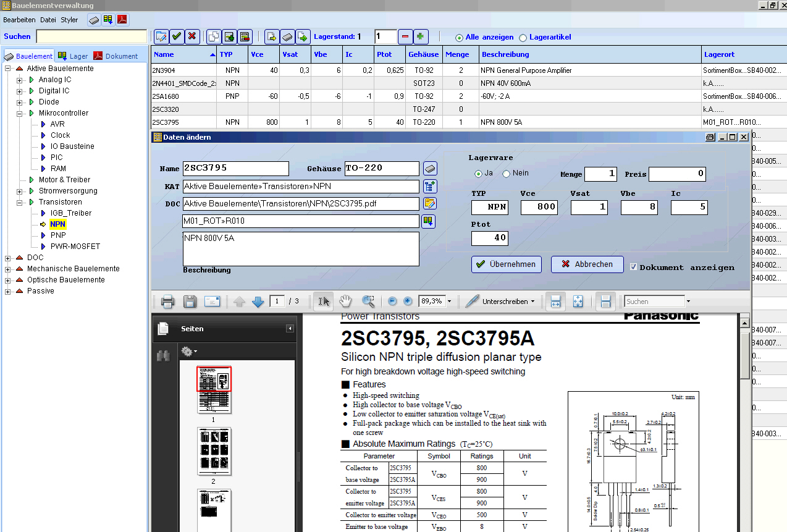Click the Suchen search field at top left
This screenshot has width=787, height=532.
(91, 36)
